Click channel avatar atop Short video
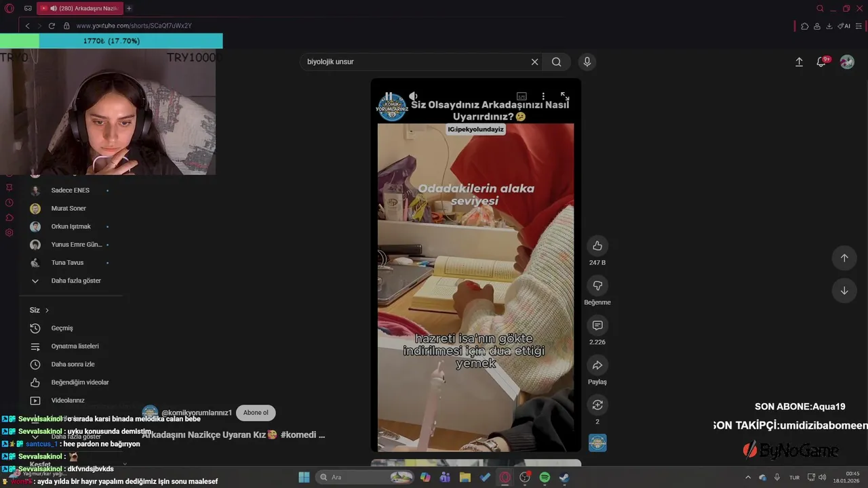 [391, 107]
